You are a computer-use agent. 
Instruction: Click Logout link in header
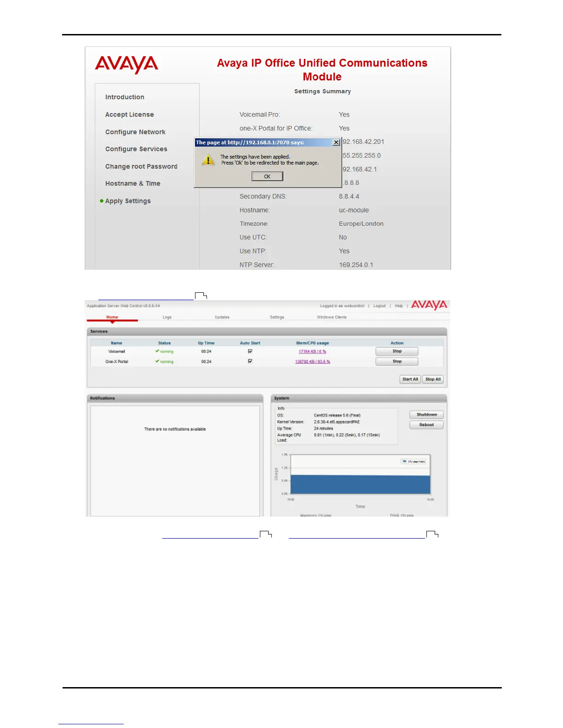[379, 306]
